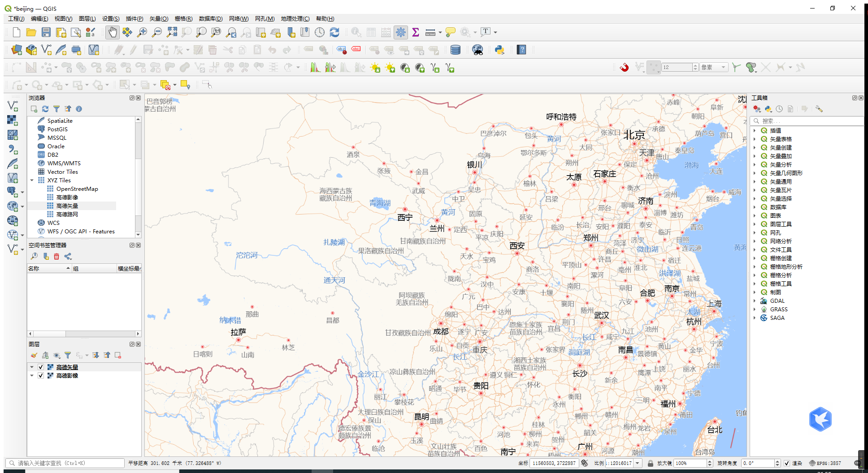The width and height of the screenshot is (868, 473).
Task: Open the 数据库 menu
Action: (211, 18)
